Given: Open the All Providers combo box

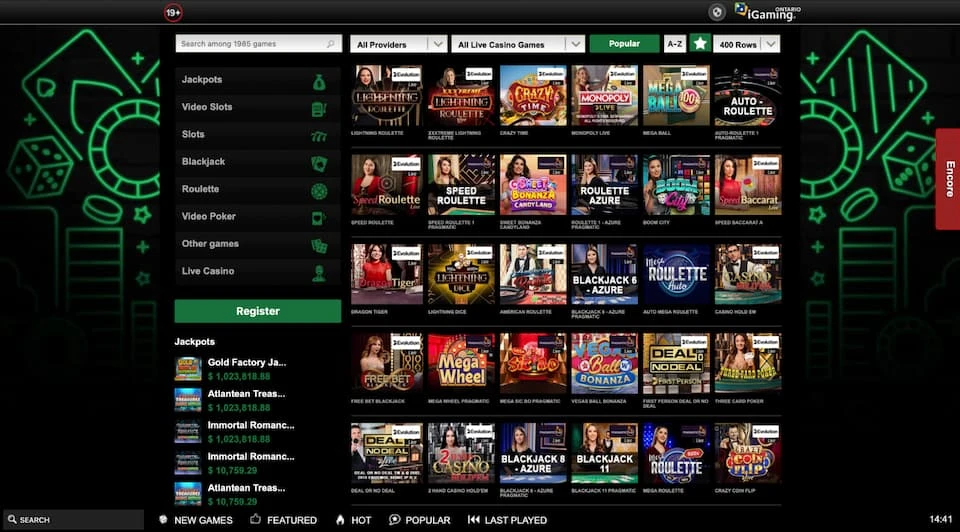Looking at the screenshot, I should [399, 43].
